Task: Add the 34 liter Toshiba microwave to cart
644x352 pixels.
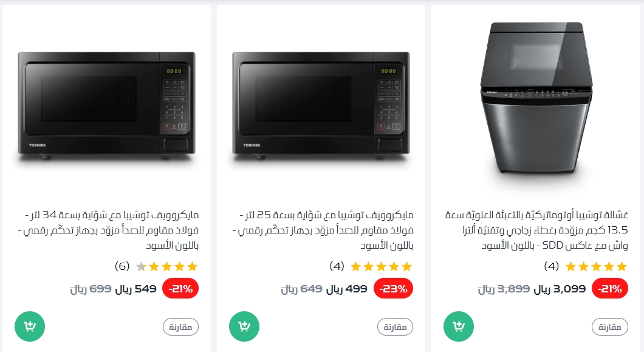Action: coord(30,326)
